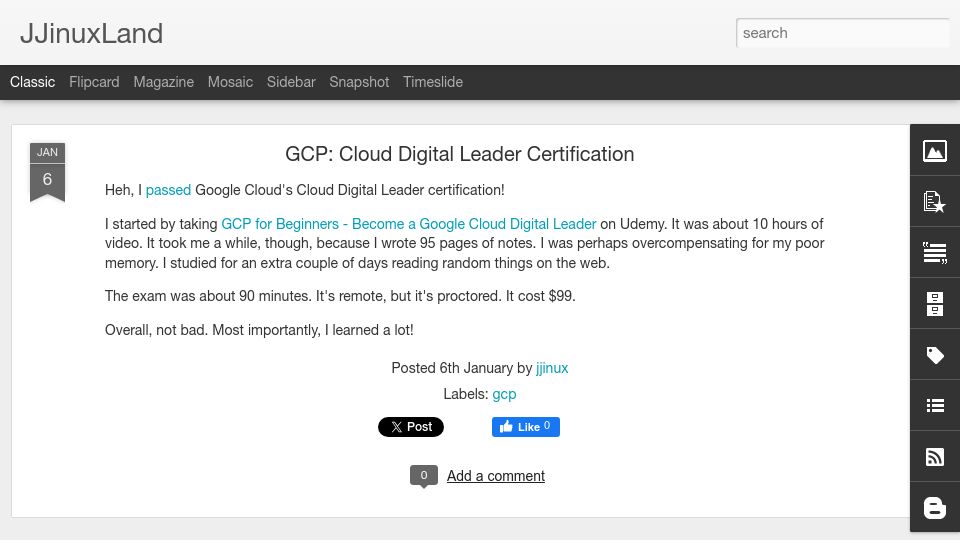This screenshot has height=540, width=960.
Task: Open the popular posts sidebar icon
Action: [934, 201]
